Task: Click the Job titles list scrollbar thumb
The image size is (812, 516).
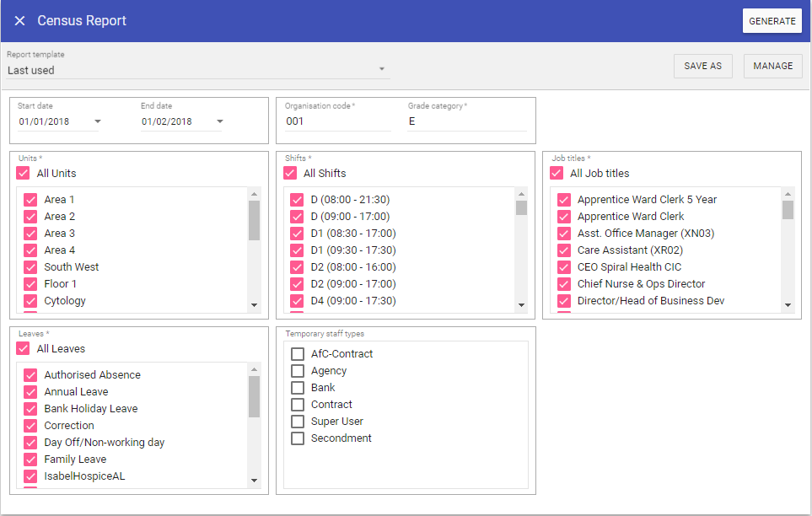Action: pyautogui.click(x=788, y=209)
